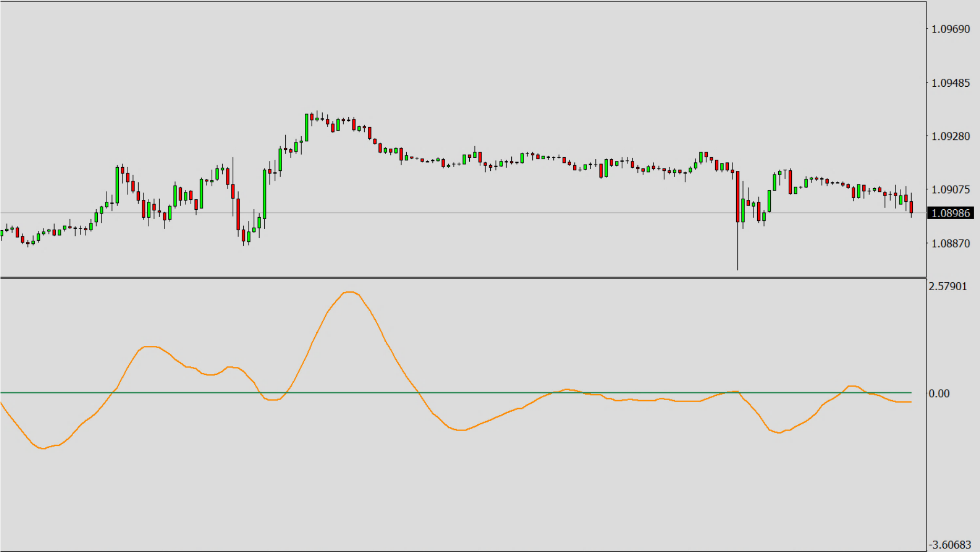Click the indicator zero level label 0.00

point(939,394)
